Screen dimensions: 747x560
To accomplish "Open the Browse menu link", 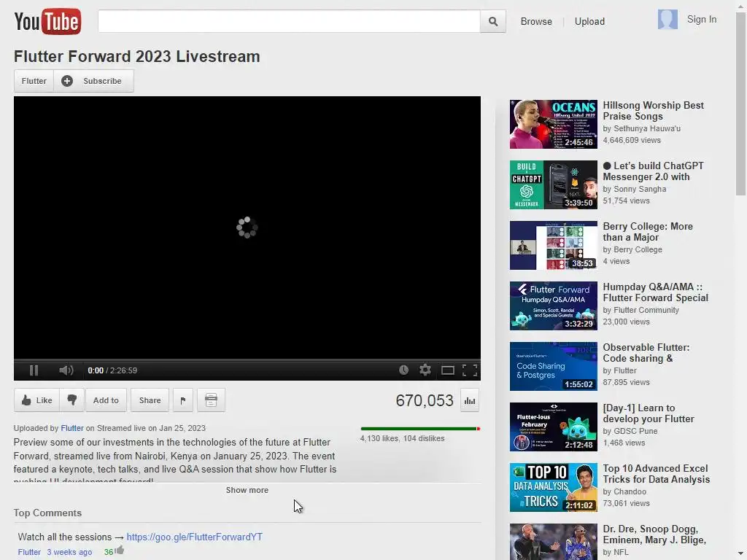I will 536,21.
